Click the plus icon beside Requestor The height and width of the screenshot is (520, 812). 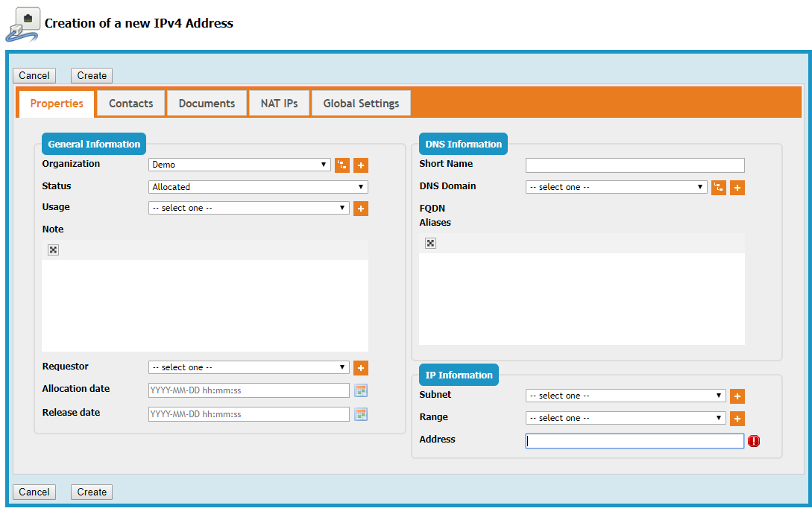361,368
